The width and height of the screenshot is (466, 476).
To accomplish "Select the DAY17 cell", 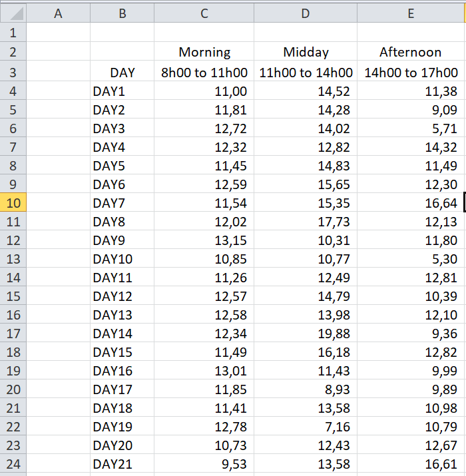I will 122,389.
